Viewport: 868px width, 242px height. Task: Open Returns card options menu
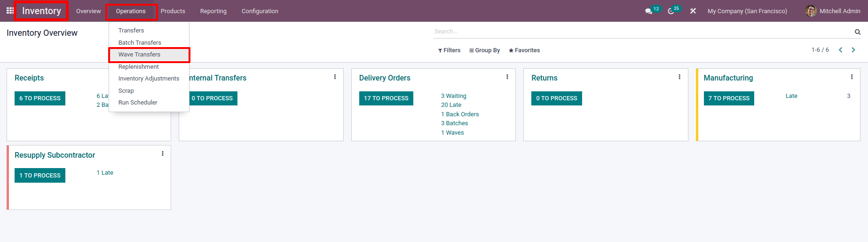pyautogui.click(x=679, y=77)
